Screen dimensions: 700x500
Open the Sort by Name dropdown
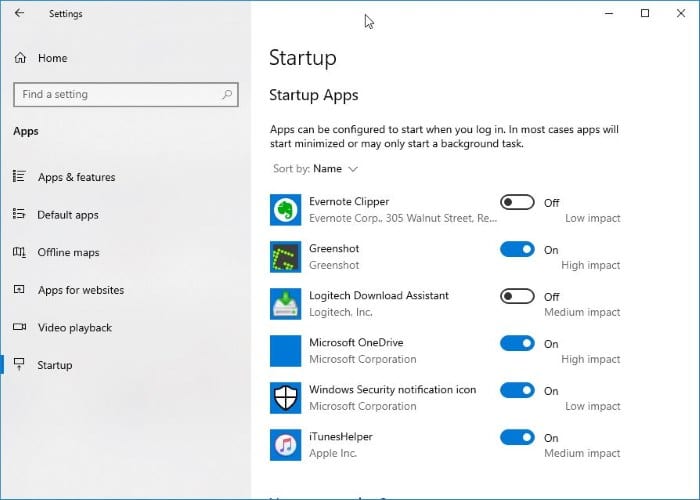point(316,169)
